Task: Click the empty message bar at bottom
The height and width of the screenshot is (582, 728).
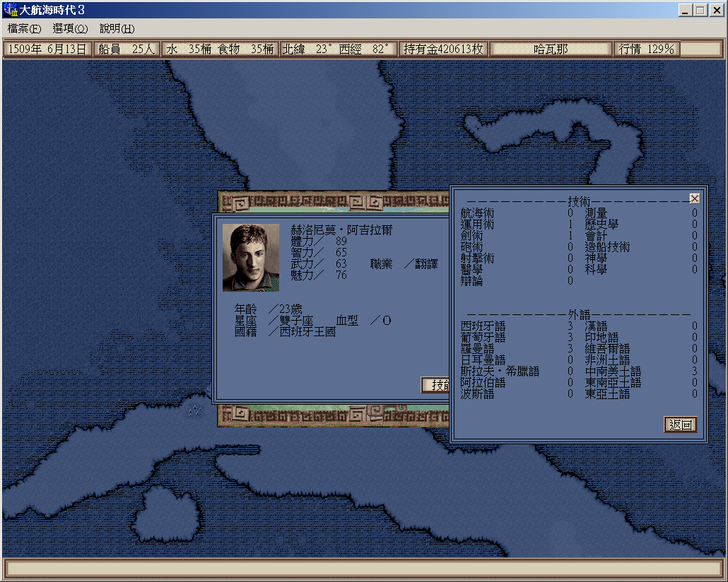Action: [363, 568]
